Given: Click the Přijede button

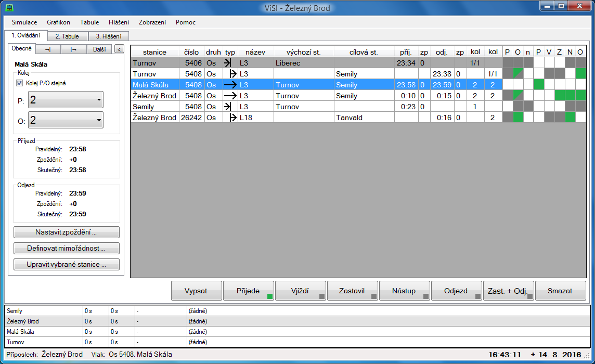Looking at the screenshot, I should point(248,291).
